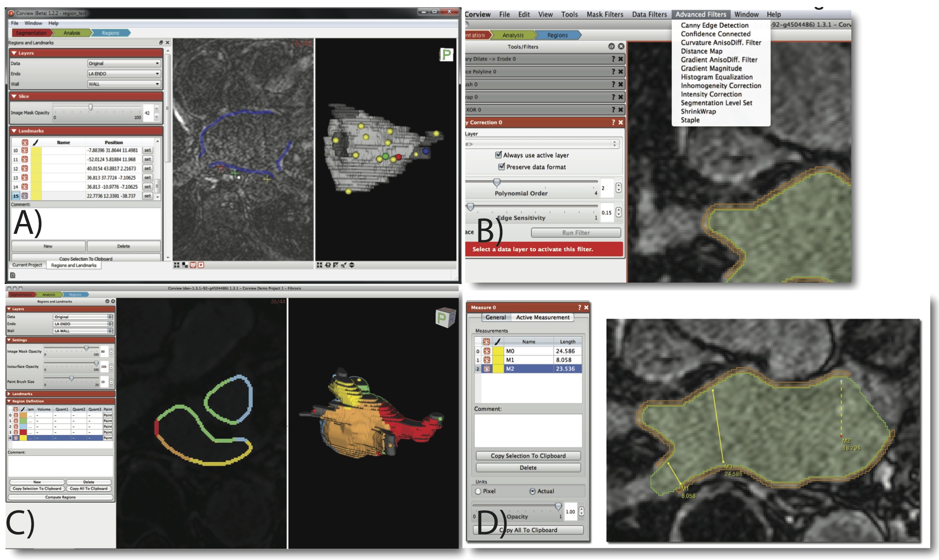Image resolution: width=939 pixels, height=560 pixels.
Task: Click the up-down arrows icon under panel A 3D view
Action: [351, 265]
